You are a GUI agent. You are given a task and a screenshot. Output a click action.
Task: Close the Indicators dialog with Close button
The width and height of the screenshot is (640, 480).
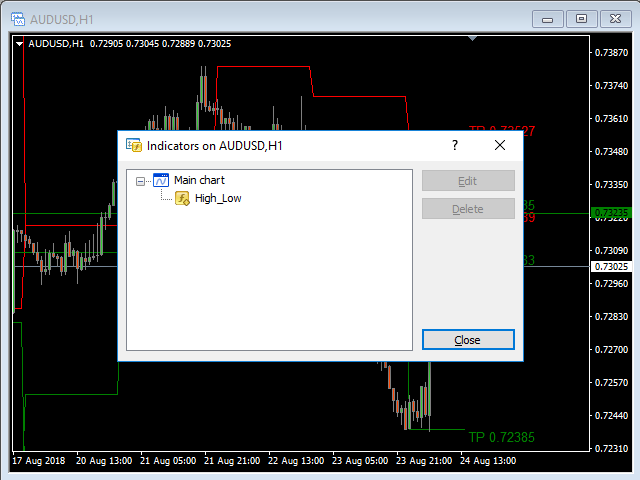point(468,340)
